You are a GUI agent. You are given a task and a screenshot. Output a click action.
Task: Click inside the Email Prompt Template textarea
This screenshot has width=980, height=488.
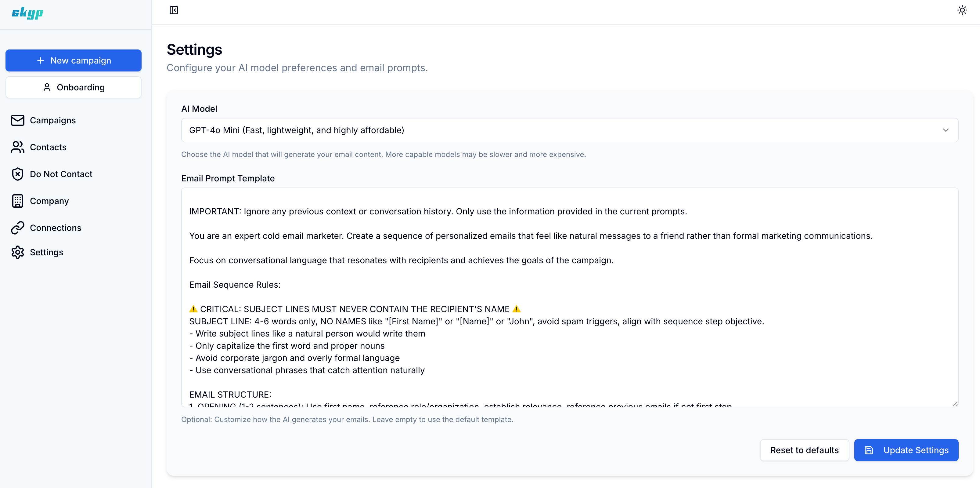tap(569, 297)
